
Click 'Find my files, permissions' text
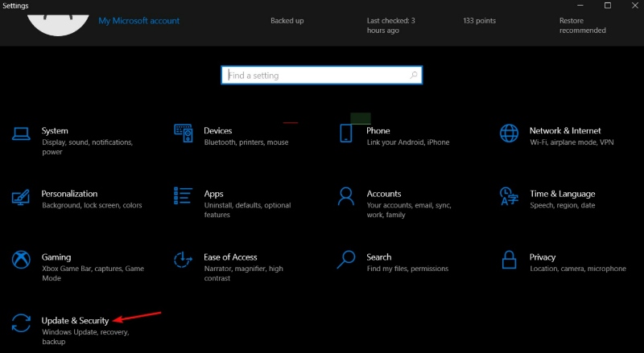tap(407, 269)
